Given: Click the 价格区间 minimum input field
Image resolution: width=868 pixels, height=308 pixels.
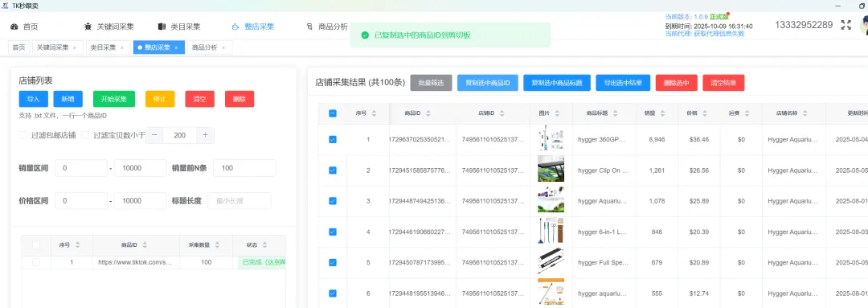Looking at the screenshot, I should (81, 201).
